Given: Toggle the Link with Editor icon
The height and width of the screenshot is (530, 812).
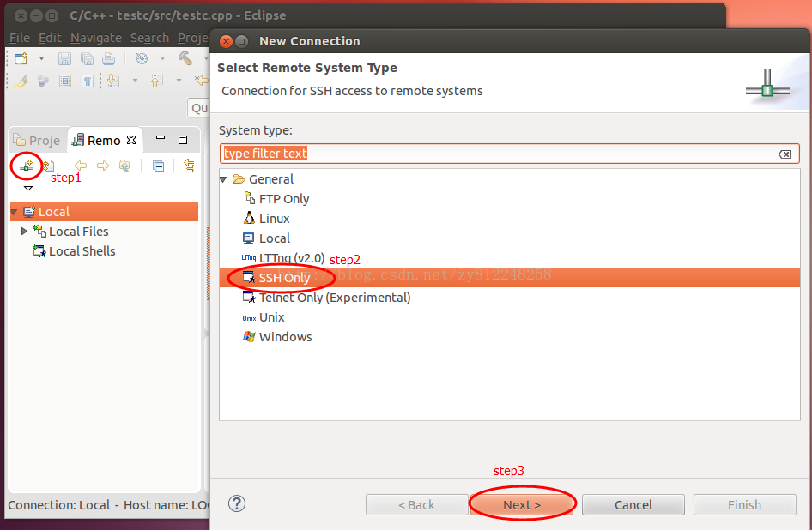Looking at the screenshot, I should [190, 166].
